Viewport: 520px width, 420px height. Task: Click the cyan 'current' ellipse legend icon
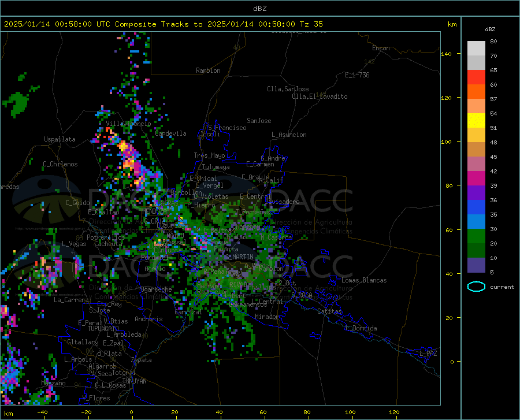coord(476,287)
